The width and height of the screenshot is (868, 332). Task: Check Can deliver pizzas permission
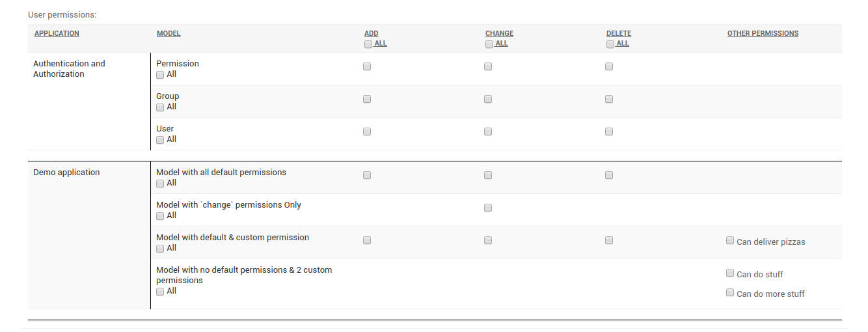[730, 240]
